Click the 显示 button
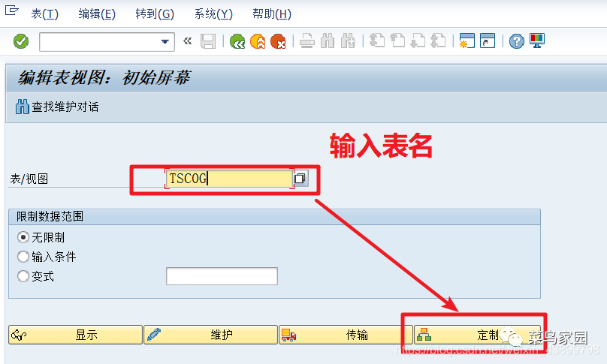The image size is (607, 364). [75, 335]
